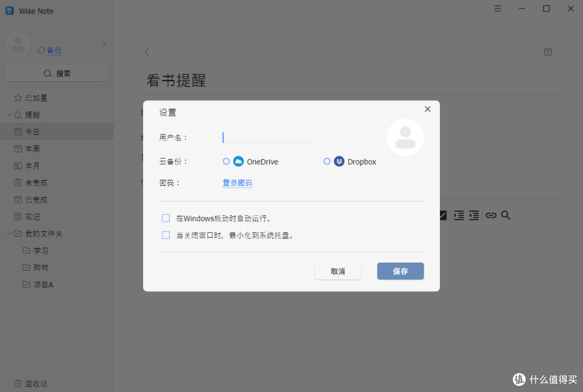Open the hamburger menu in title bar
Viewport: 583px width, 392px height.
pyautogui.click(x=498, y=9)
